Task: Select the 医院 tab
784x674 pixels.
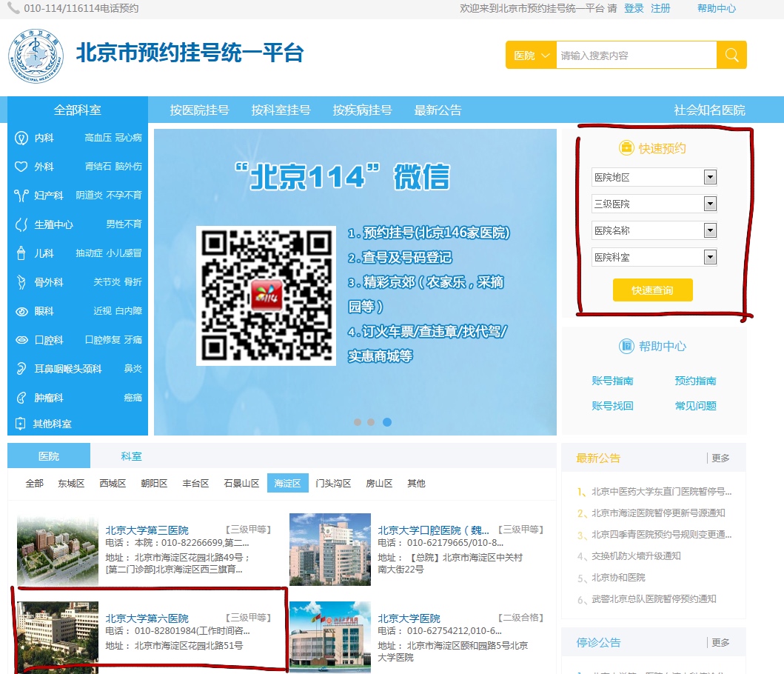Action: coord(49,456)
